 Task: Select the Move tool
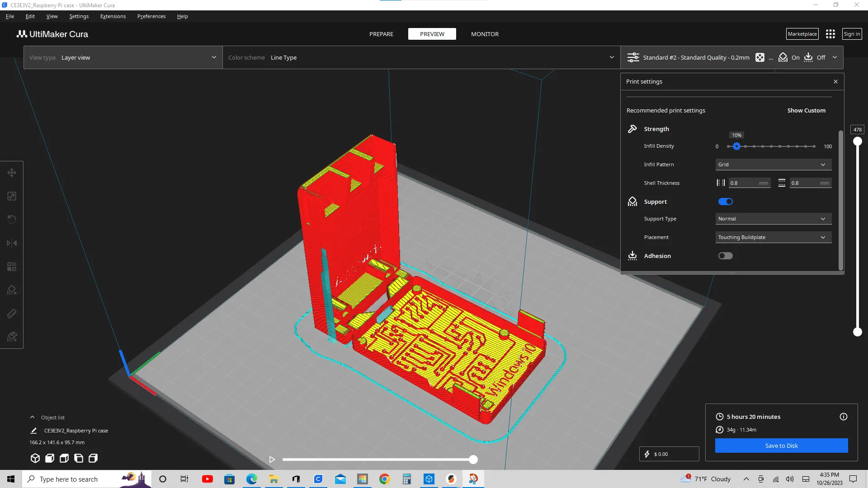coord(11,172)
